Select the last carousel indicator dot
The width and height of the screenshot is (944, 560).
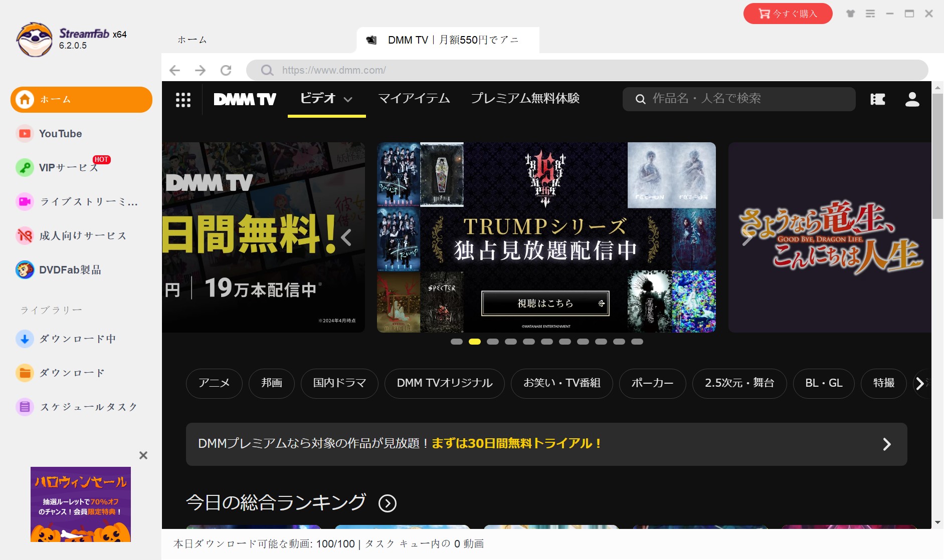(x=637, y=342)
